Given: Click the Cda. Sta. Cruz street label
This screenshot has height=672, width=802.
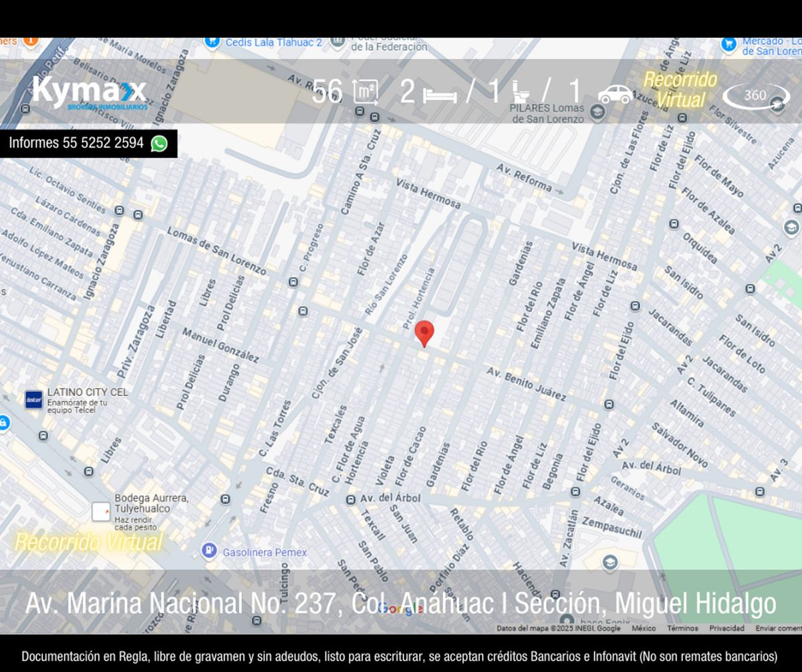Looking at the screenshot, I should [297, 481].
